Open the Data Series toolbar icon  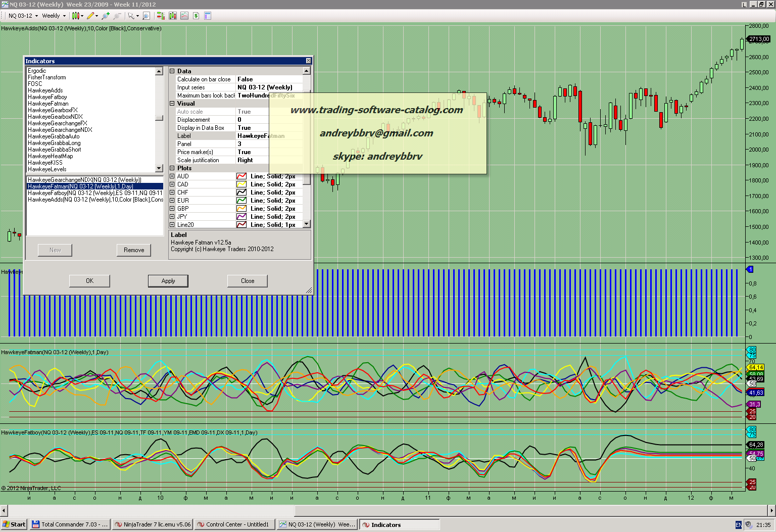point(173,16)
